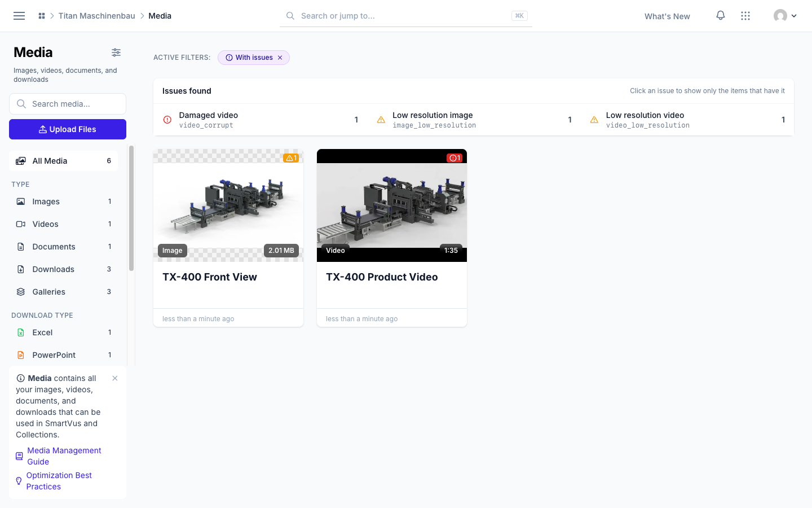Focus the Search media input field

click(68, 104)
